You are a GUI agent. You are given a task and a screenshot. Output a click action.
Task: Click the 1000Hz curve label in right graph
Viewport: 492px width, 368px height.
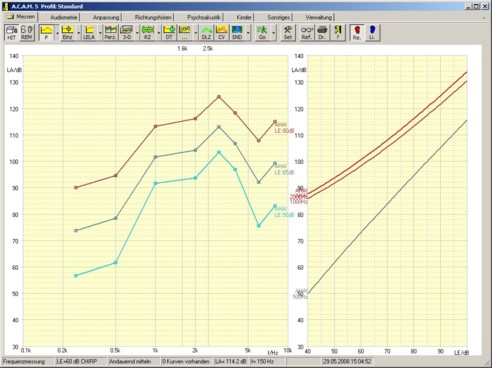[x=299, y=202]
